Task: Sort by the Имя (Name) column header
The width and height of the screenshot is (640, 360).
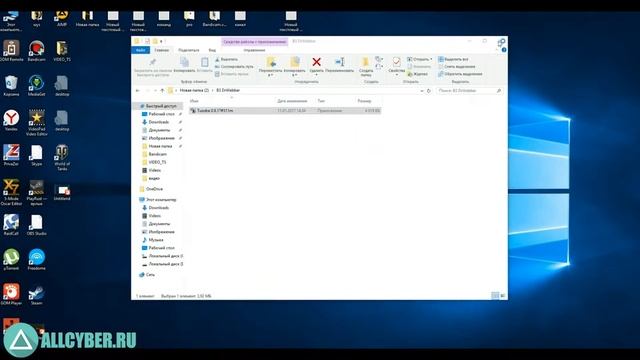Action: [x=194, y=101]
